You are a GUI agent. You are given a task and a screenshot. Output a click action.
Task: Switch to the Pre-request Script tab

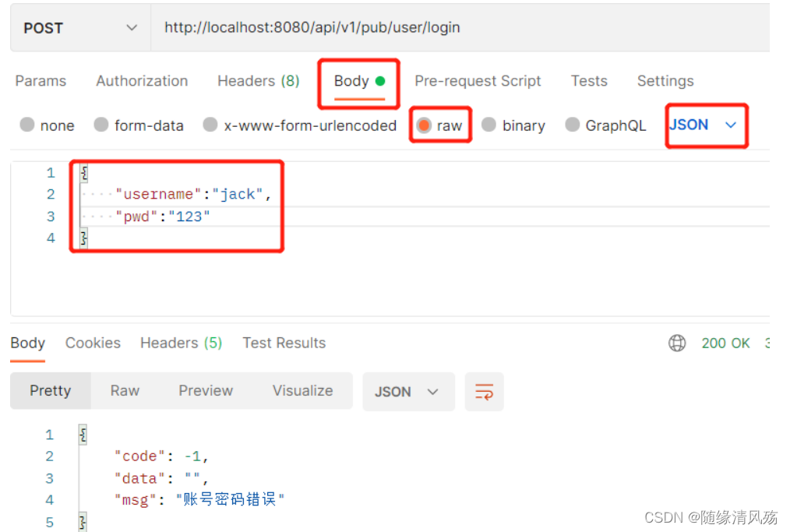point(478,81)
